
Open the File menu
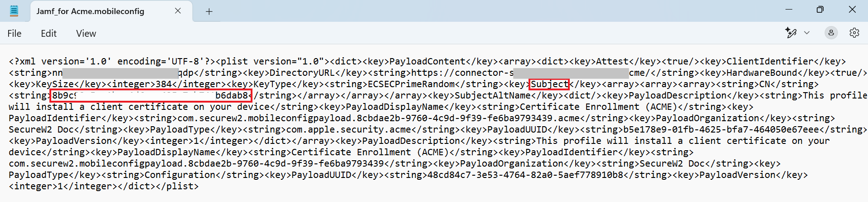click(14, 34)
